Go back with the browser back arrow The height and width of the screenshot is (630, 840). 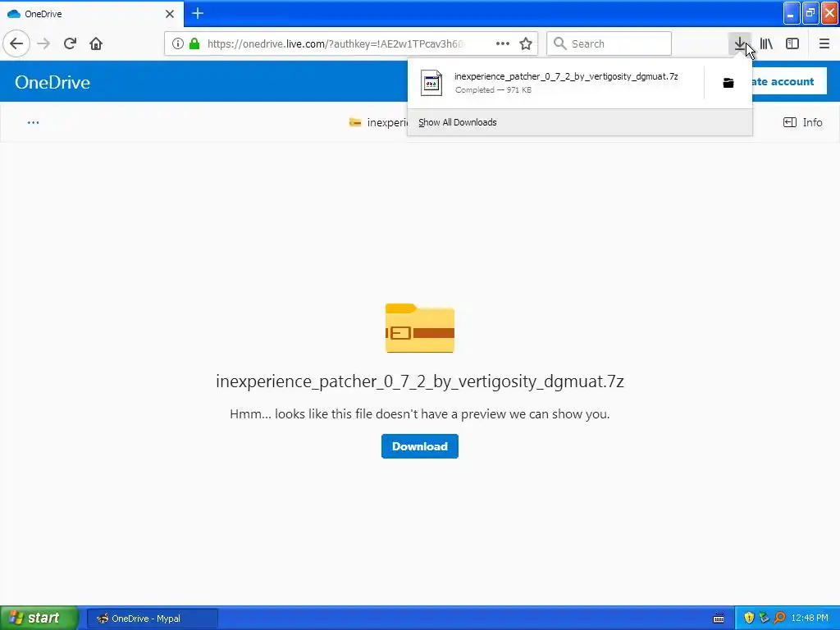(x=16, y=43)
